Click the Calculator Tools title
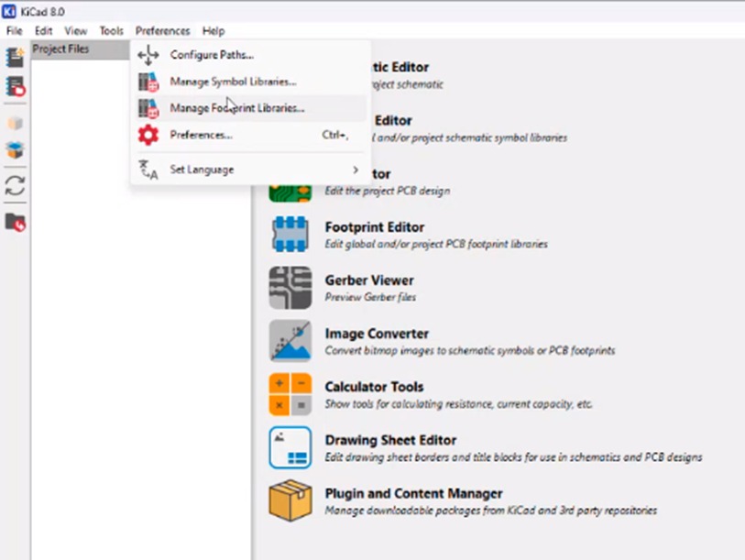745x560 pixels. pos(374,387)
